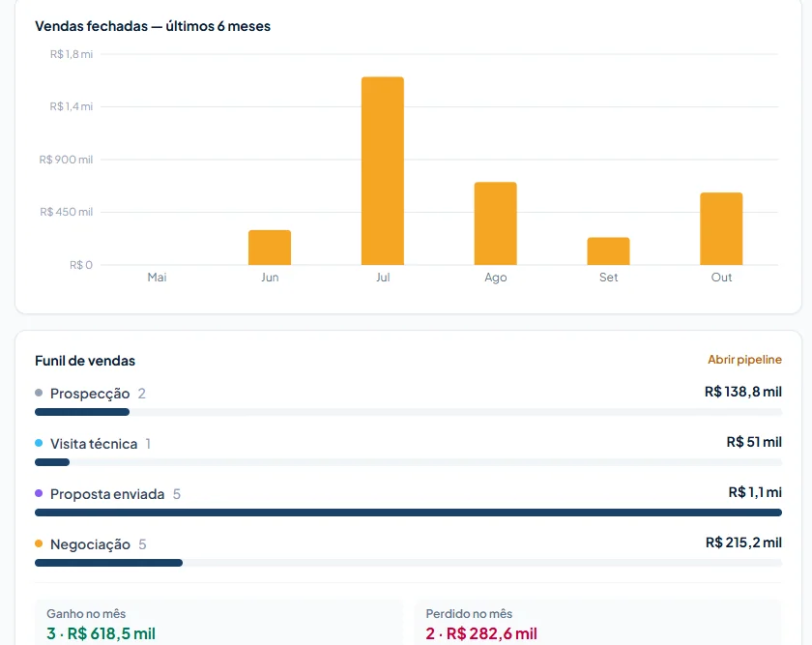The width and height of the screenshot is (812, 645).
Task: Click the R$ 1,1 mi funnel value
Action: (x=755, y=492)
